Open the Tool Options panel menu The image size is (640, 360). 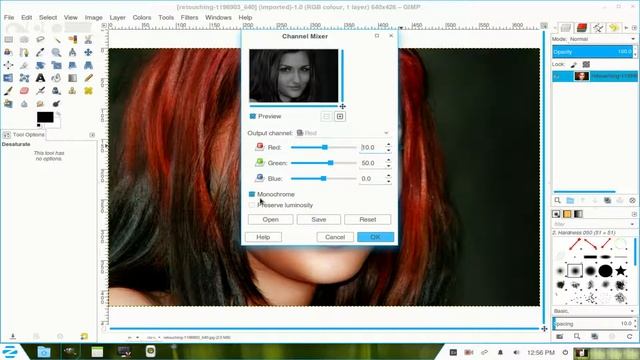click(x=92, y=135)
